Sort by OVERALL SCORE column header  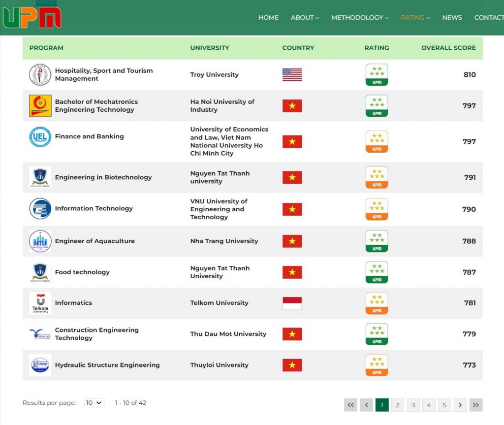[x=448, y=48]
